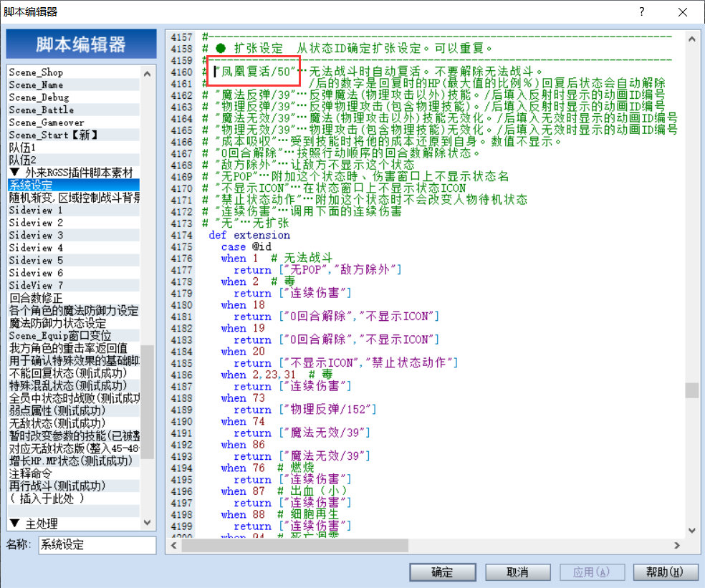
Task: Click the code editor vertical scrollbar thumb
Action: point(692,390)
